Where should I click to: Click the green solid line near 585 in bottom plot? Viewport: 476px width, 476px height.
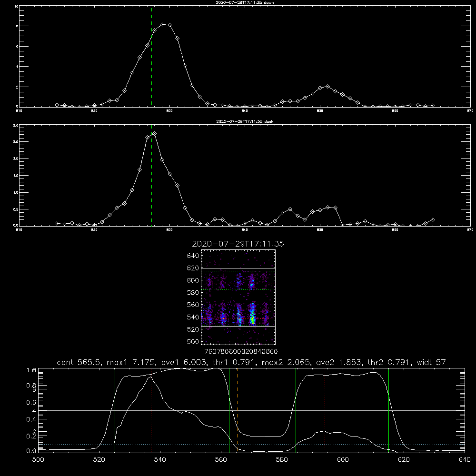296,410
